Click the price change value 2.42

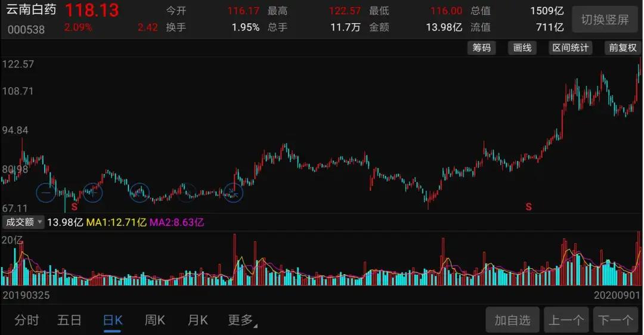point(147,27)
